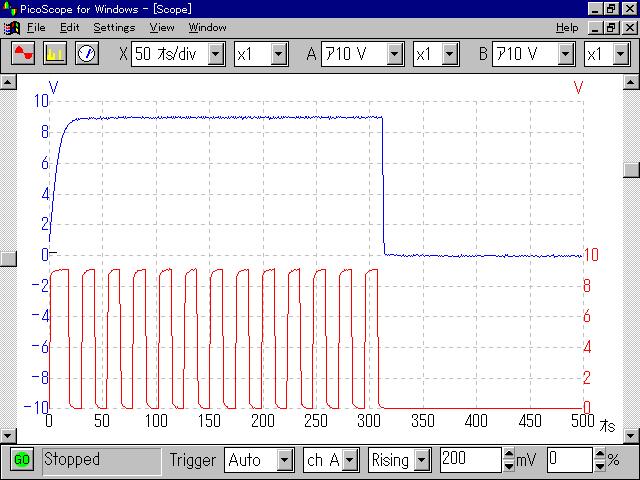Restore the inner Scope document window
The width and height of the screenshot is (640, 480).
coord(611,28)
